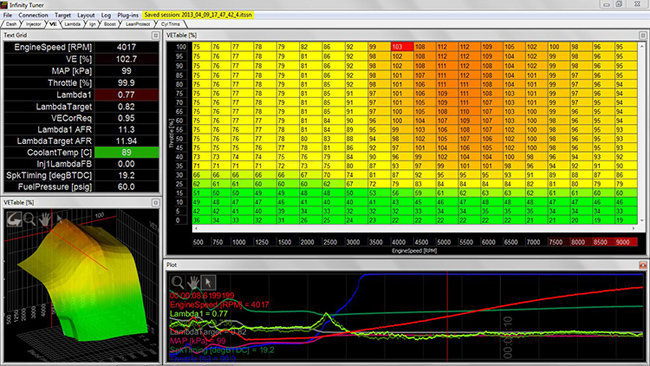Click the highlighted Saved session file name
Image resolution: width=650 pixels, height=366 pixels.
coord(198,15)
